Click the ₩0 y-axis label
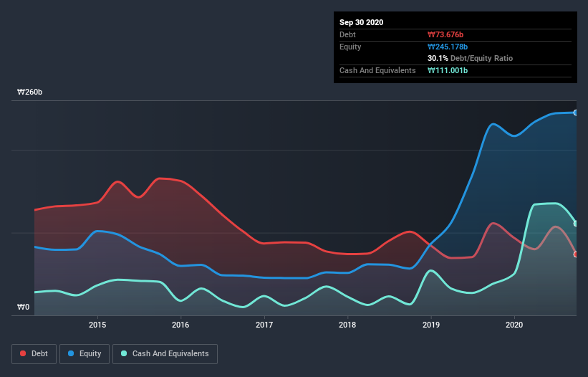Viewport: 588px width, 377px height. click(x=23, y=307)
